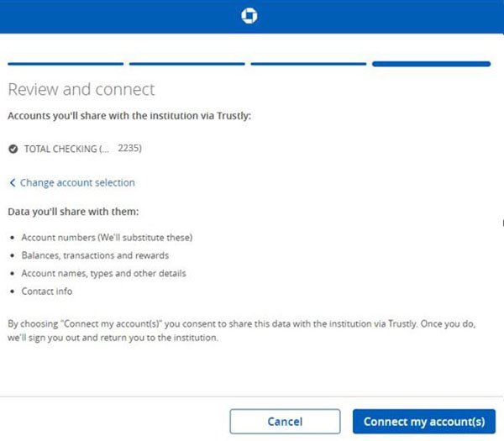Click the Contact info bullet item
504x441 pixels.
47,291
